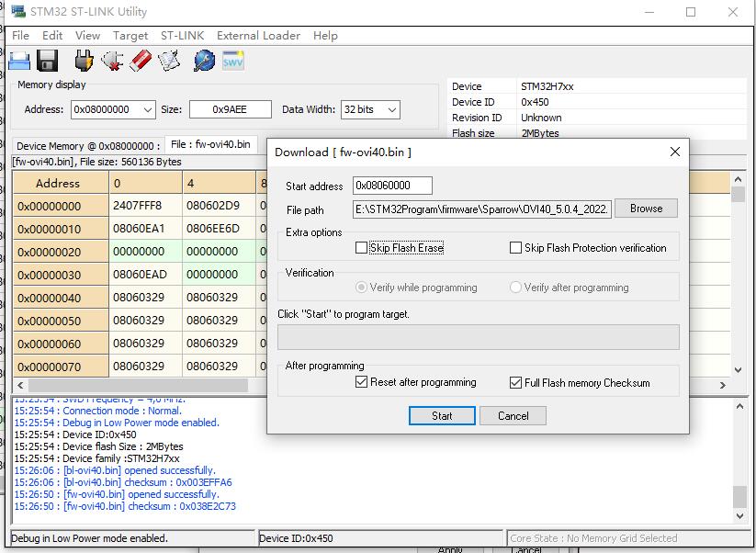Click memory grid scroll left arrow

[x=20, y=385]
